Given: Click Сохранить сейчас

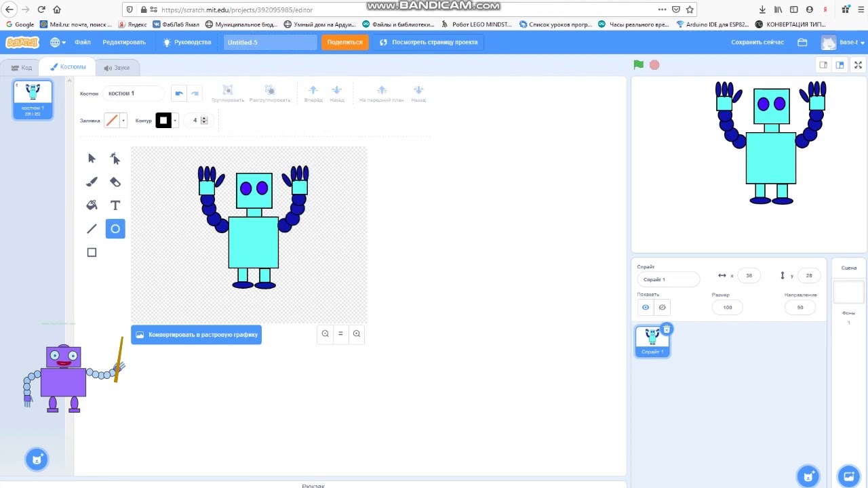Looking at the screenshot, I should [757, 42].
